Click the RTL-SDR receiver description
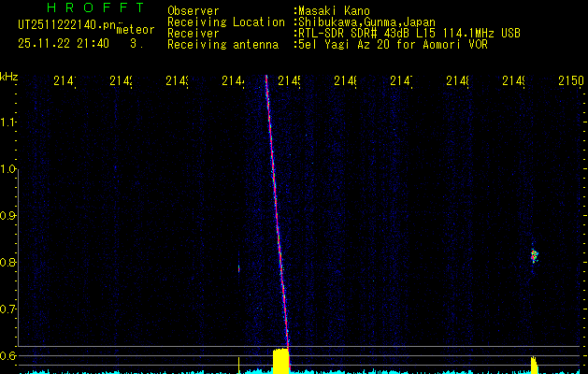 pos(407,33)
